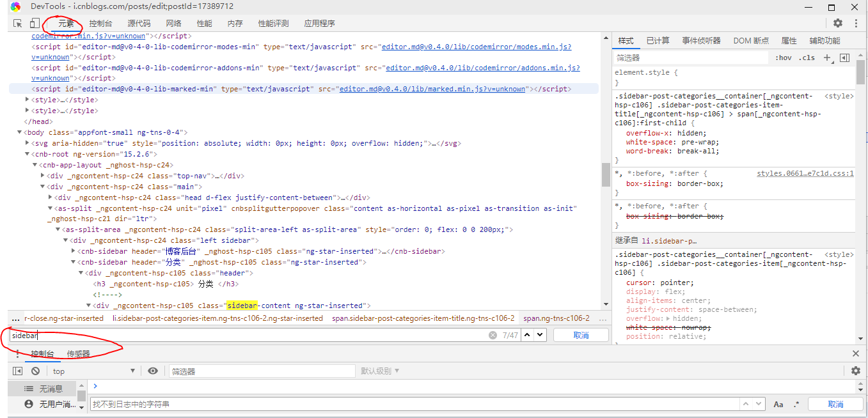Collapse the cnb-sidebar 分类 node

73,262
